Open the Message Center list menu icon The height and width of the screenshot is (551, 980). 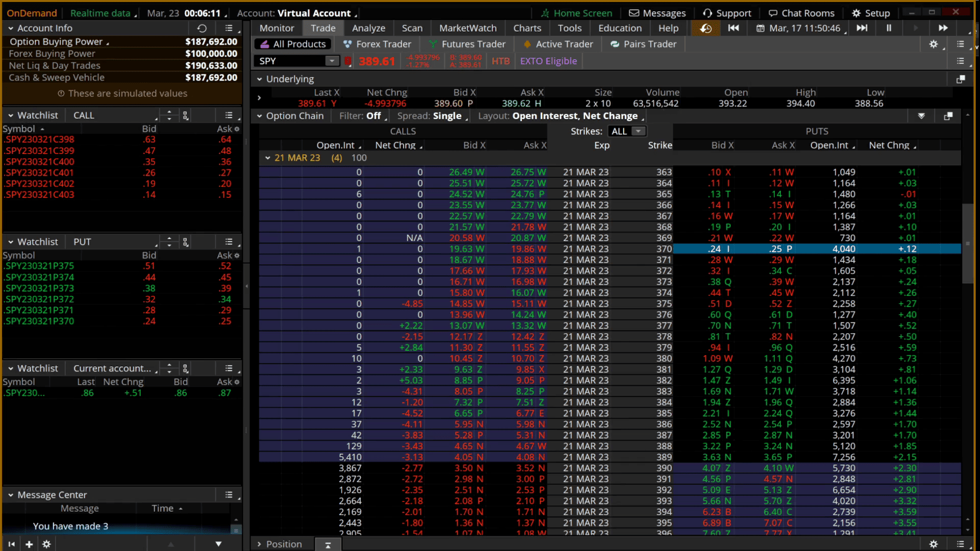tap(229, 494)
